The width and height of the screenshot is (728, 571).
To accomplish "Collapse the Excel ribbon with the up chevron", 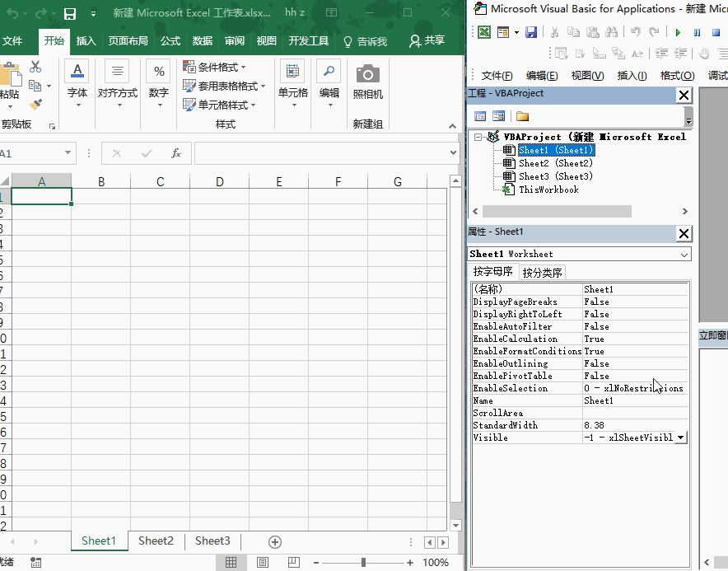I will tap(452, 126).
